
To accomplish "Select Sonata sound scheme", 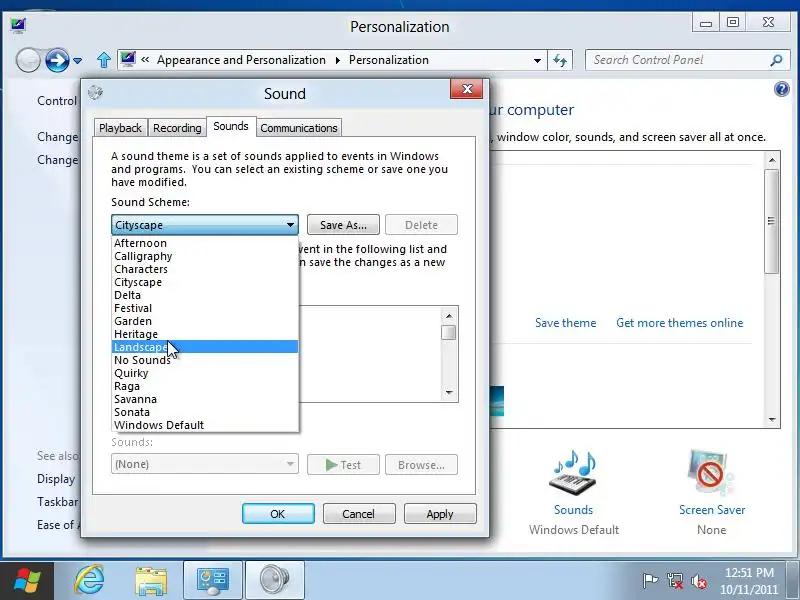I will coord(205,412).
